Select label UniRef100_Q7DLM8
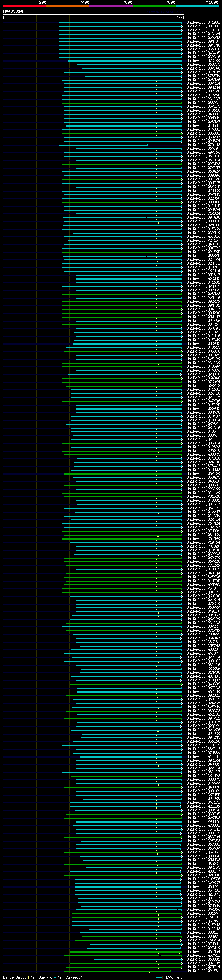 tap(203, 145)
